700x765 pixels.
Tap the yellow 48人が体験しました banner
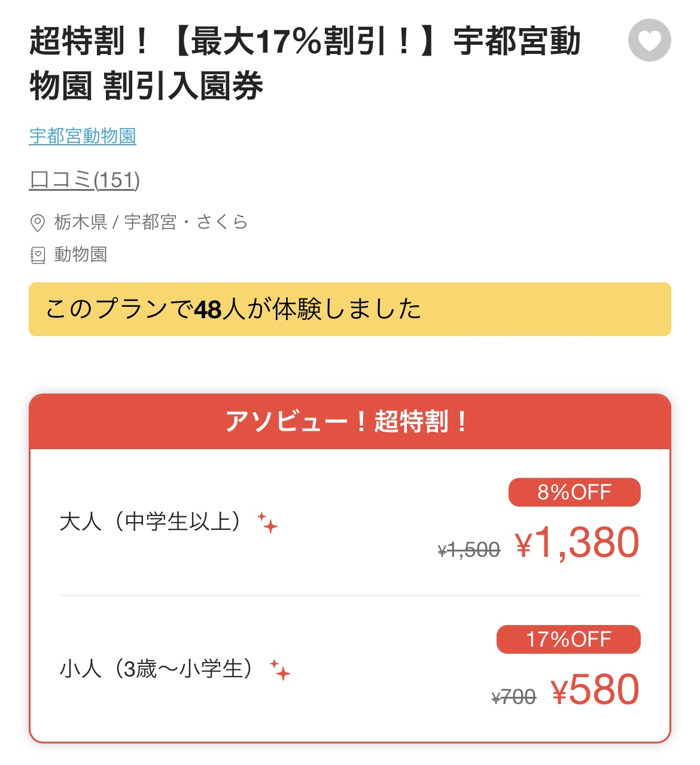350,309
